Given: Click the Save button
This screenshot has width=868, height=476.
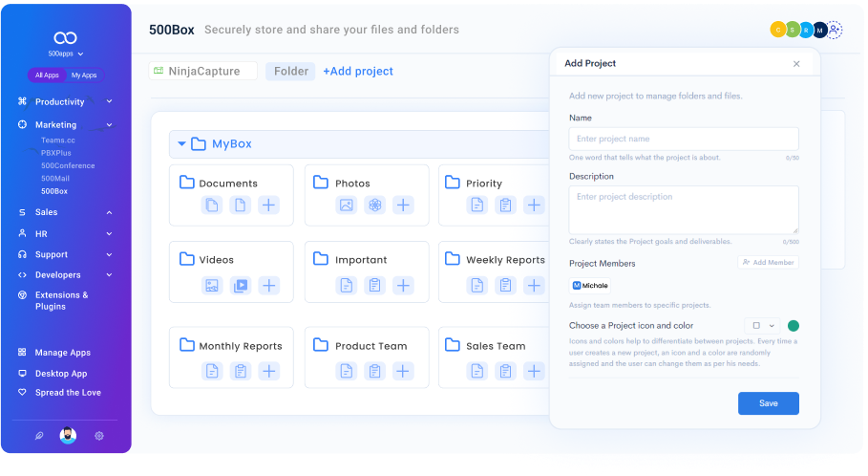Looking at the screenshot, I should pos(768,403).
